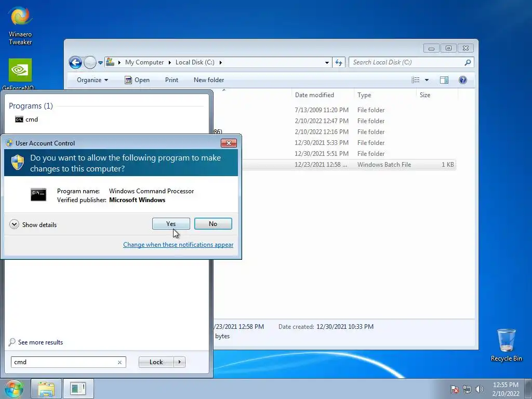Select the second pinned taskbar application
Screen dimensions: 532x399
(x=78, y=389)
